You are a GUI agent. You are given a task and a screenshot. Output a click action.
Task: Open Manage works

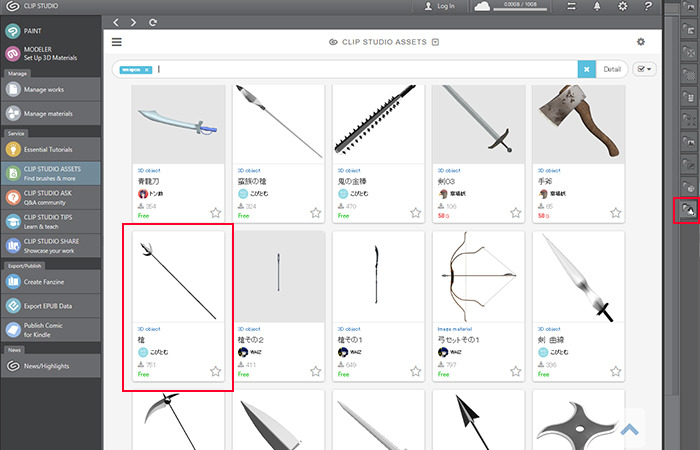pos(50,89)
